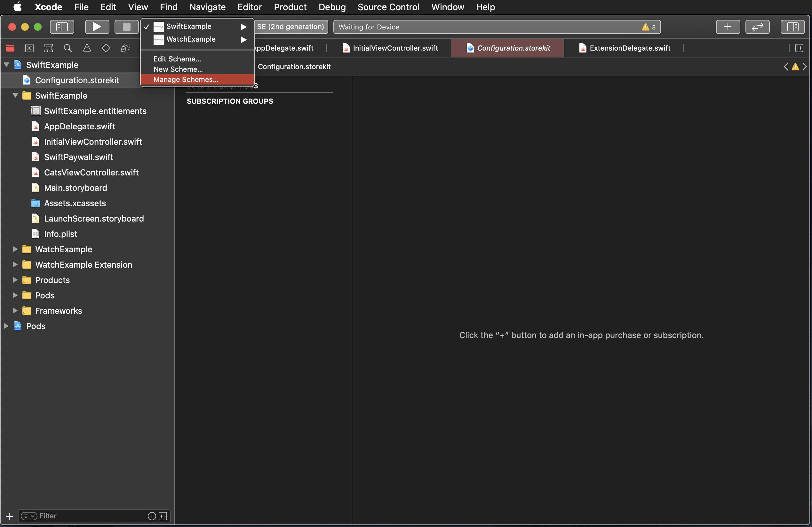Image resolution: width=812 pixels, height=527 pixels.
Task: Click the Run (play) button
Action: [97, 27]
